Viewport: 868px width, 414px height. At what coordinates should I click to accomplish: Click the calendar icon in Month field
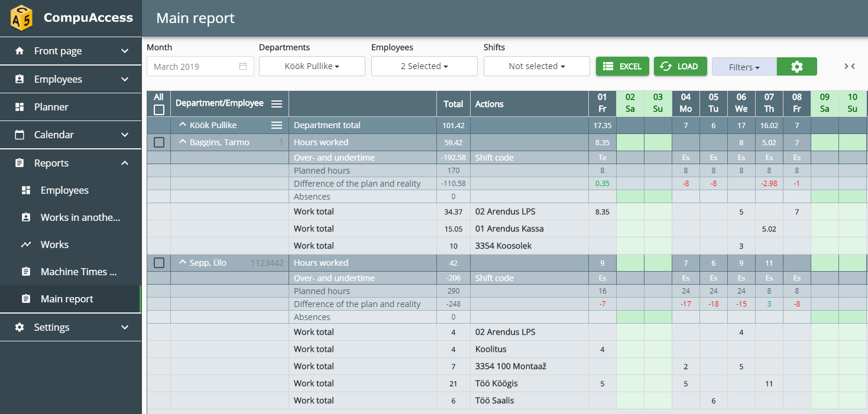(243, 67)
